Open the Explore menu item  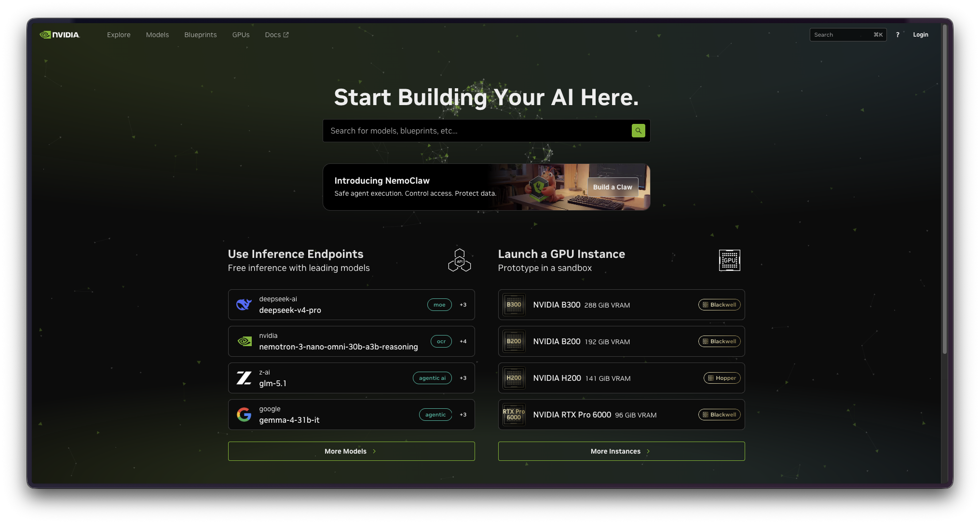click(x=119, y=35)
